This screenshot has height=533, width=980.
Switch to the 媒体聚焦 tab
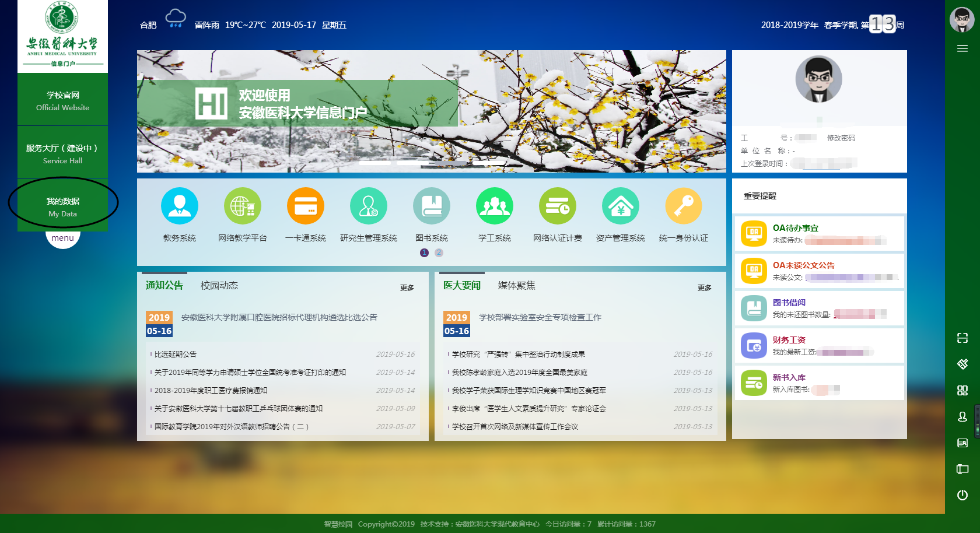pyautogui.click(x=516, y=285)
